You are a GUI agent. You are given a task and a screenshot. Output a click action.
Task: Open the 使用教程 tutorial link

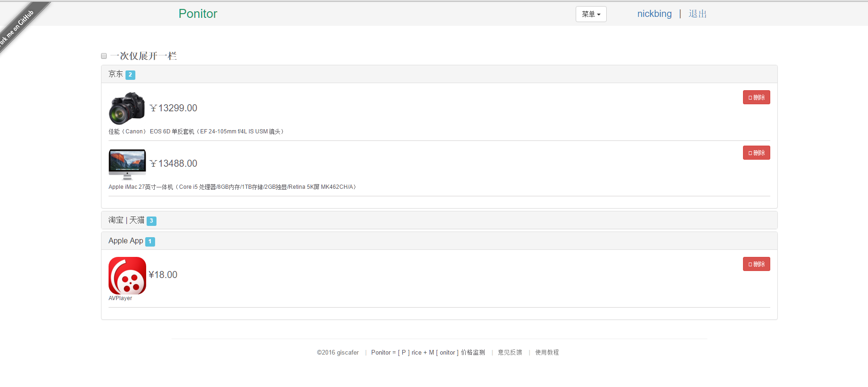click(x=547, y=353)
